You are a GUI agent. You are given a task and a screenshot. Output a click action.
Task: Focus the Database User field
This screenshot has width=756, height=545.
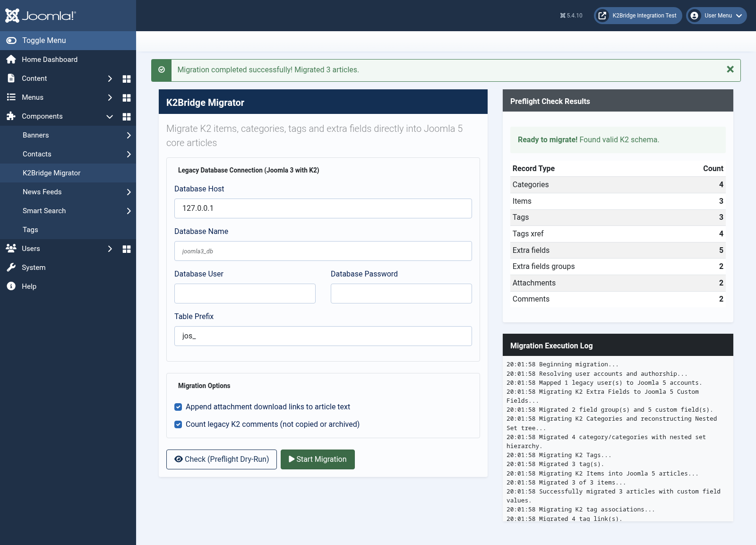click(x=245, y=294)
